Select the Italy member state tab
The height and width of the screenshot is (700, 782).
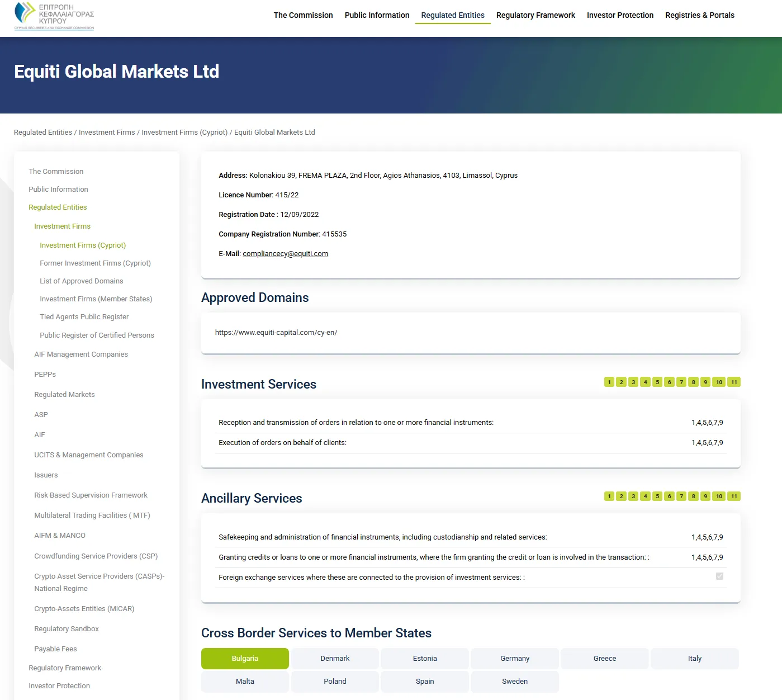[x=695, y=659]
